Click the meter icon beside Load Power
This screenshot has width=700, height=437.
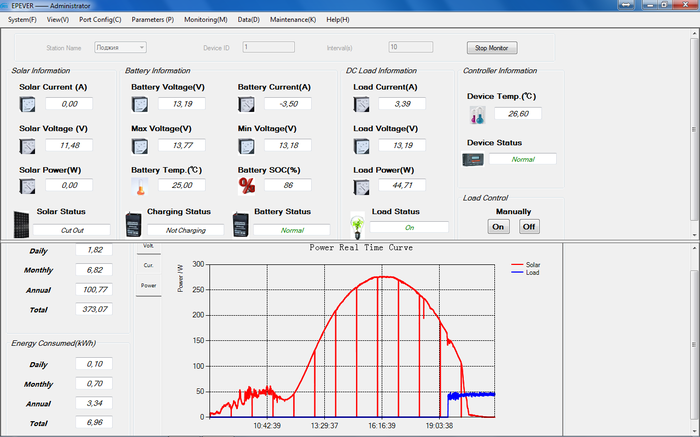click(x=363, y=185)
